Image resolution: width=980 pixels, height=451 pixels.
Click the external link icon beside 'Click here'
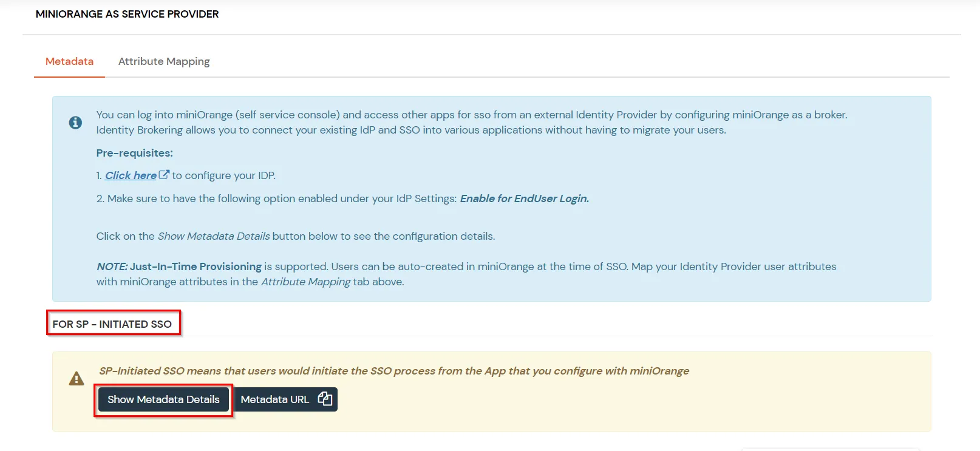[164, 175]
